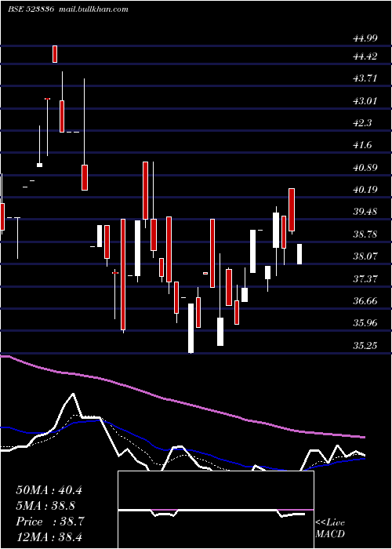Screen dimensions: 392x549
Task: Click the 43.71 price axis label
Action: click(x=365, y=78)
